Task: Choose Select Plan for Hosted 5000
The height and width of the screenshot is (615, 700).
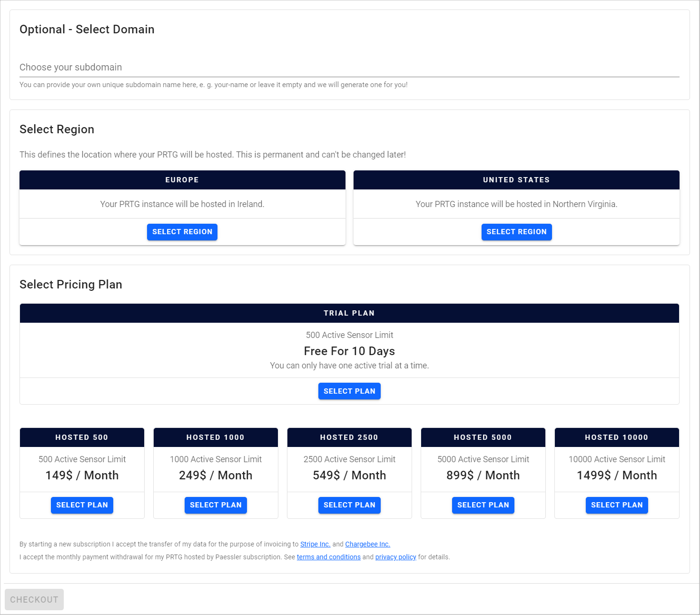Action: [x=483, y=505]
